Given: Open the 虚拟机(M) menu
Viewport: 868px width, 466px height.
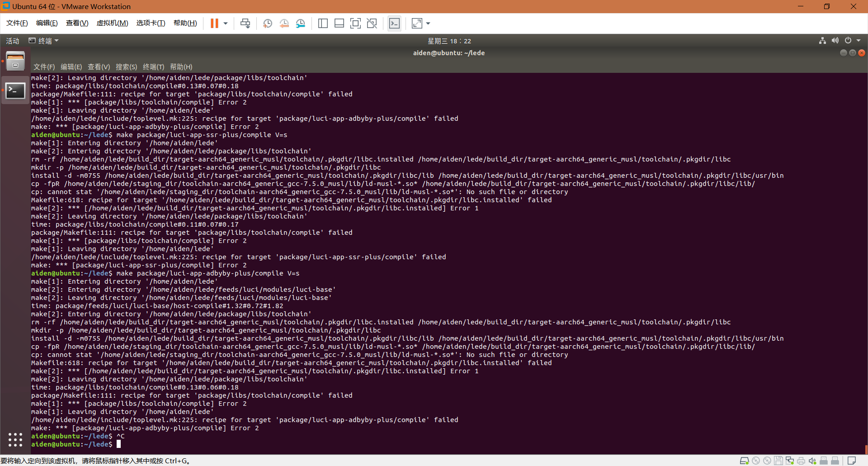Looking at the screenshot, I should coord(112,23).
